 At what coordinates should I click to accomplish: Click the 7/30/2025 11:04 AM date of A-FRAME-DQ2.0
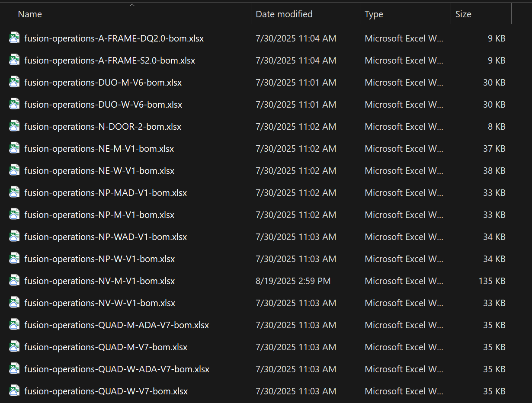point(296,38)
